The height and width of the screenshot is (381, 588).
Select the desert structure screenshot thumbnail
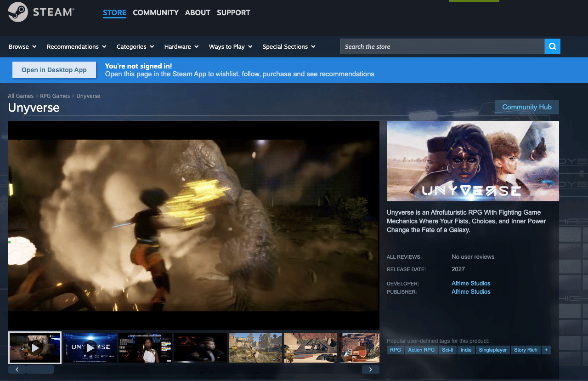311,347
